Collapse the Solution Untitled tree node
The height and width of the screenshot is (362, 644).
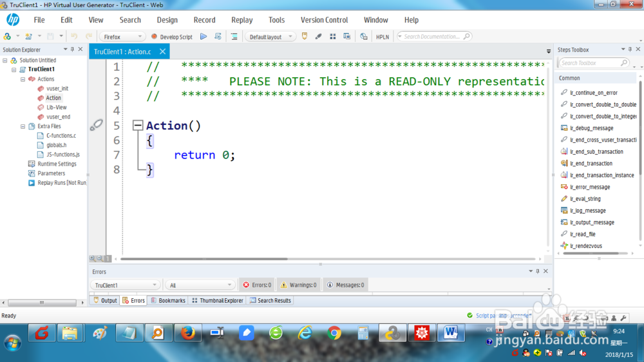5,61
